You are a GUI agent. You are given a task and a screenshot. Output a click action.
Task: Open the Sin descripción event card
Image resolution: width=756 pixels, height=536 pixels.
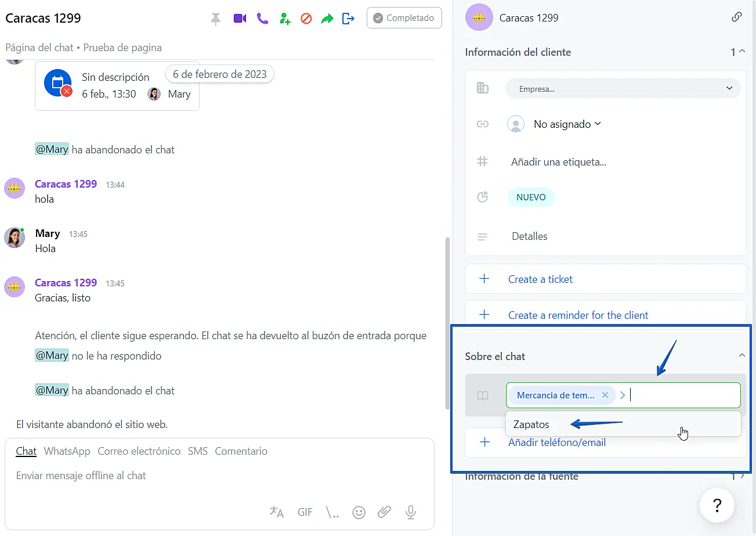[117, 86]
